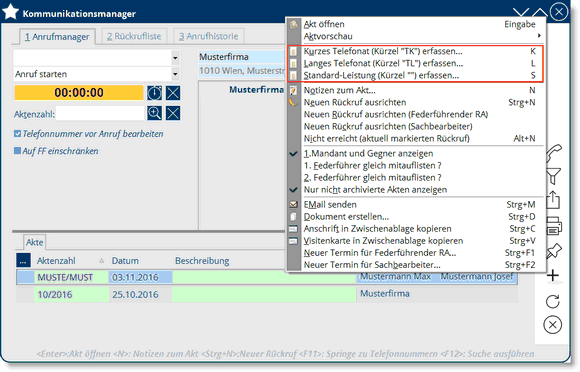Click the pin icon in the sidebar
The height and width of the screenshot is (372, 580).
pyautogui.click(x=553, y=251)
